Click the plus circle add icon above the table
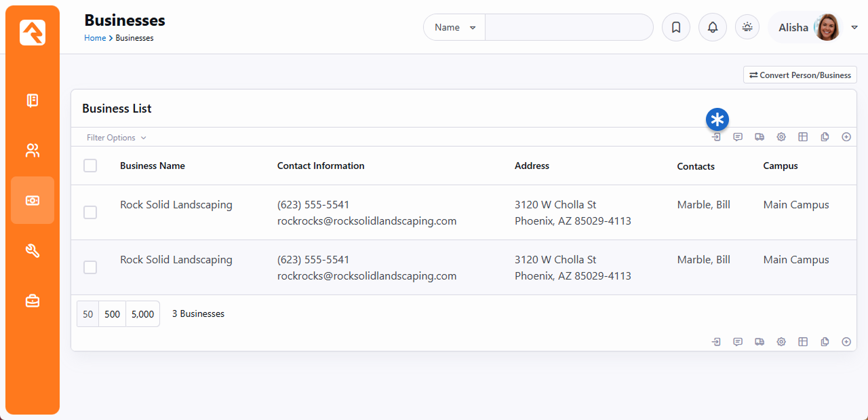The image size is (868, 420). 846,137
